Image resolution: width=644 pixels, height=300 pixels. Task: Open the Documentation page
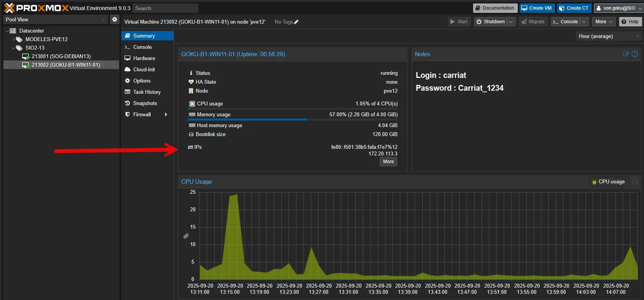(495, 8)
